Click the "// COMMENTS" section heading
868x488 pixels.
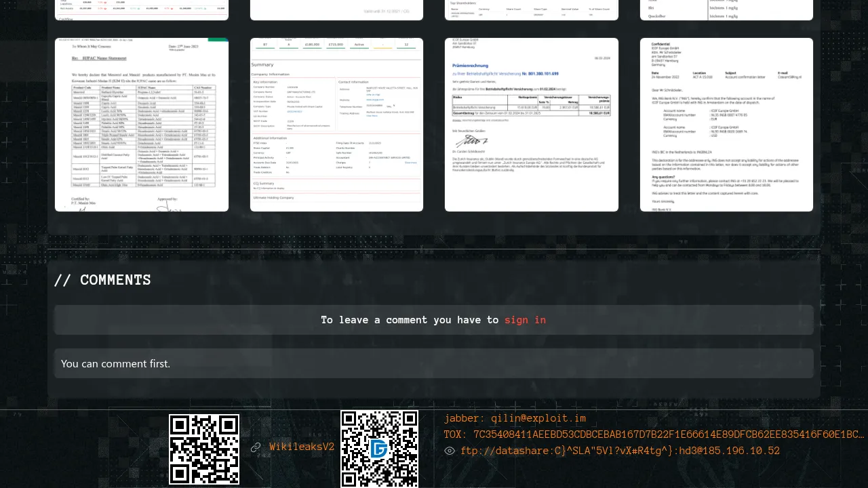pos(102,280)
